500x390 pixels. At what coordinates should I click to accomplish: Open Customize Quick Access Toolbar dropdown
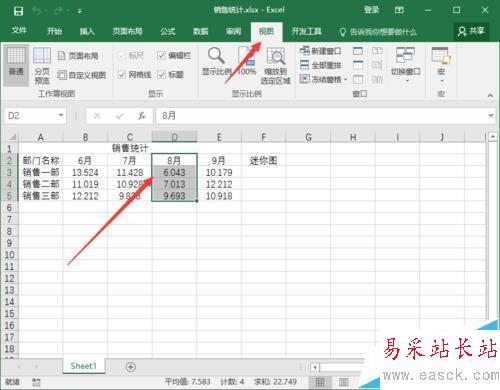pyautogui.click(x=80, y=11)
